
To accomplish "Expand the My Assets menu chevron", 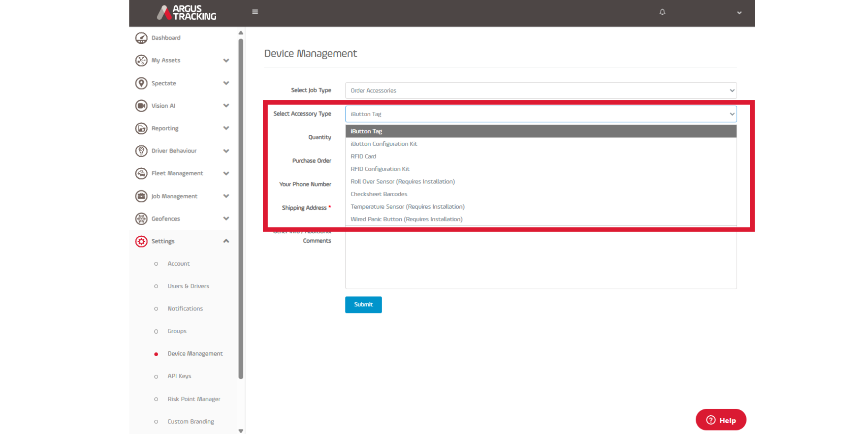I will point(226,61).
